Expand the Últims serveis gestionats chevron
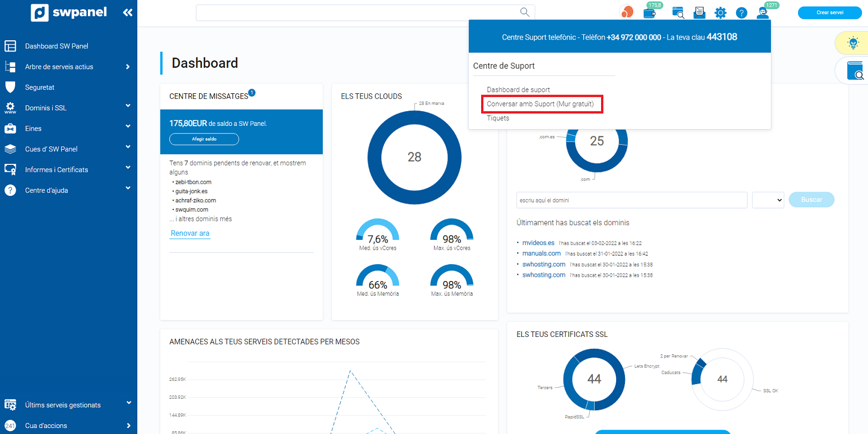The height and width of the screenshot is (434, 868). (129, 403)
